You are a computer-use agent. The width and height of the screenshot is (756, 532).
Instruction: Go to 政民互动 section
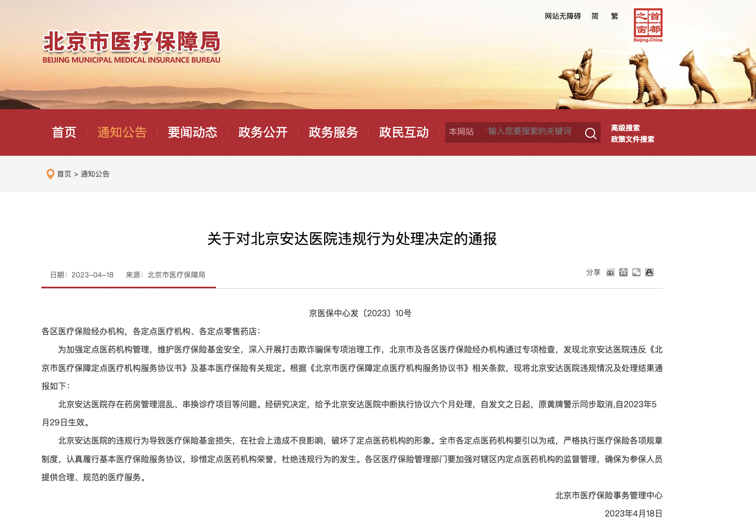click(x=404, y=132)
